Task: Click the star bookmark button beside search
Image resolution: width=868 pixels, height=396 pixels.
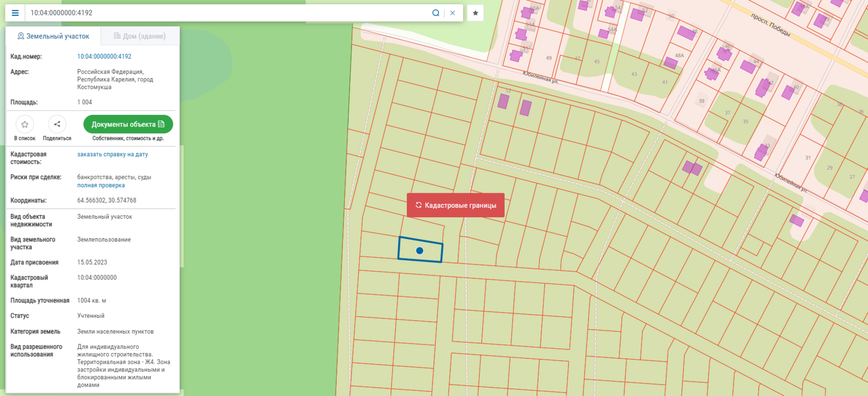Action: point(475,13)
